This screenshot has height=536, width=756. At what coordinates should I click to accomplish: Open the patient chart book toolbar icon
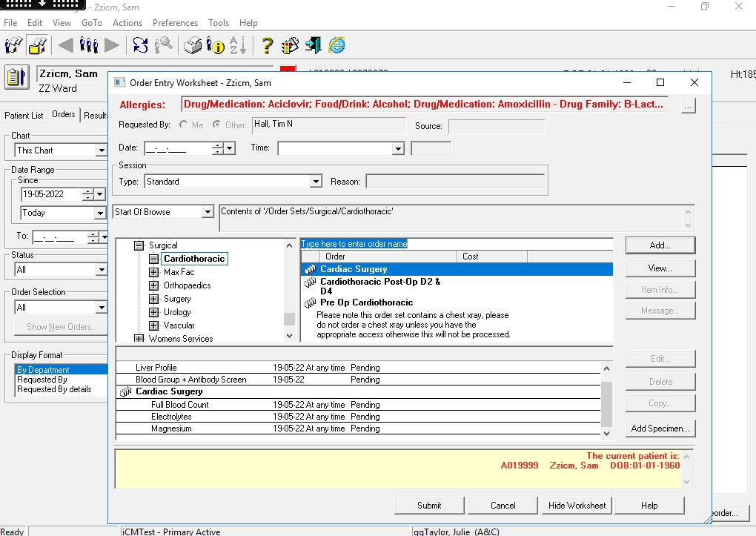14,45
